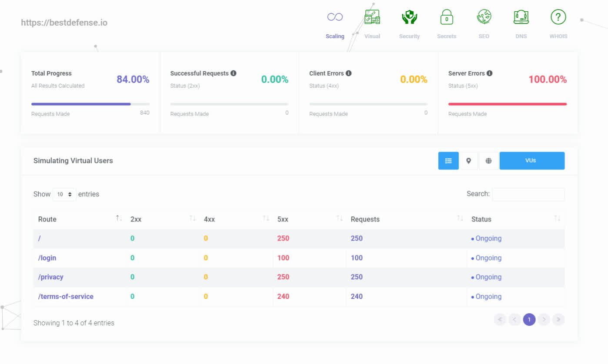Click the Server Errors info icon
608x364 pixels.
(x=489, y=73)
